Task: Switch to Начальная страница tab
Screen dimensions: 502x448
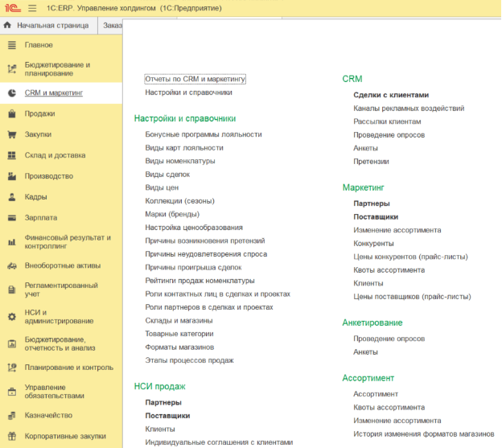Action: [x=49, y=26]
